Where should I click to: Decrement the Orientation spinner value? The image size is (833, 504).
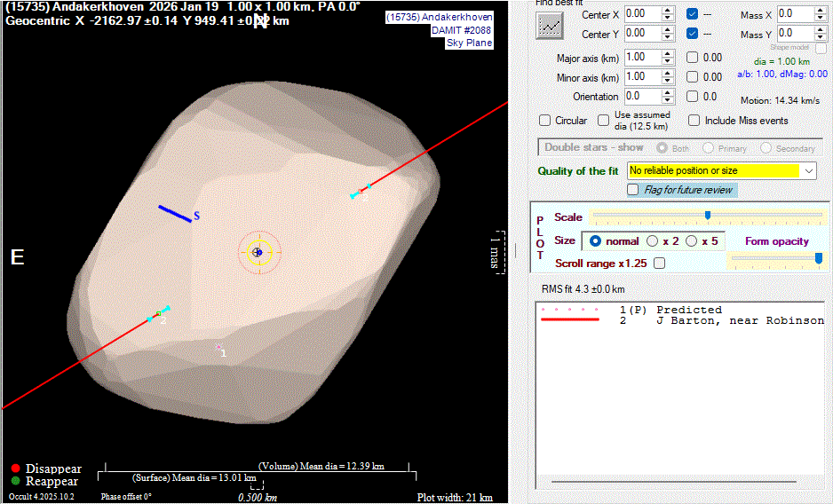pyautogui.click(x=667, y=100)
